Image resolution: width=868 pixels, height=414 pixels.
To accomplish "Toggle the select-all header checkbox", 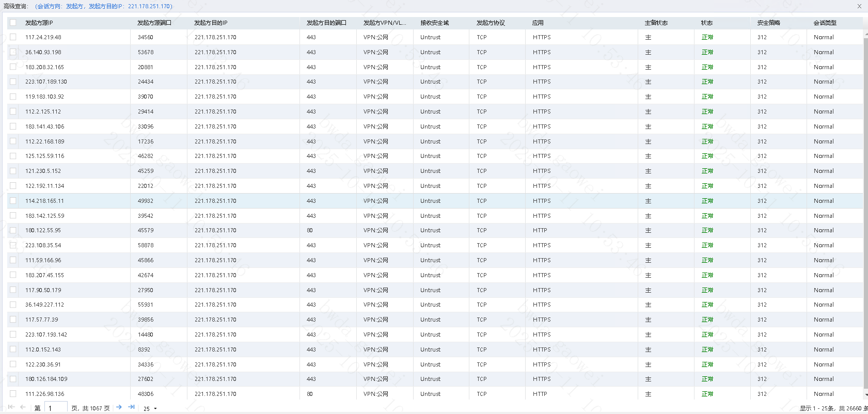I will coord(13,23).
